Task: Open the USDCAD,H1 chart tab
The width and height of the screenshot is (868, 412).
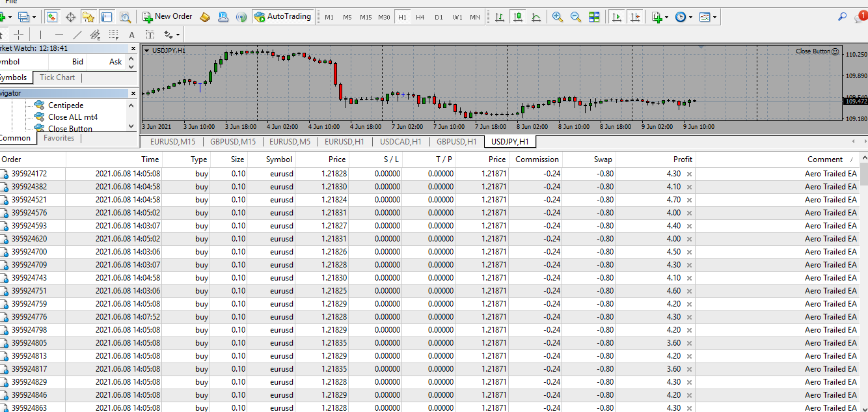Action: [x=401, y=141]
